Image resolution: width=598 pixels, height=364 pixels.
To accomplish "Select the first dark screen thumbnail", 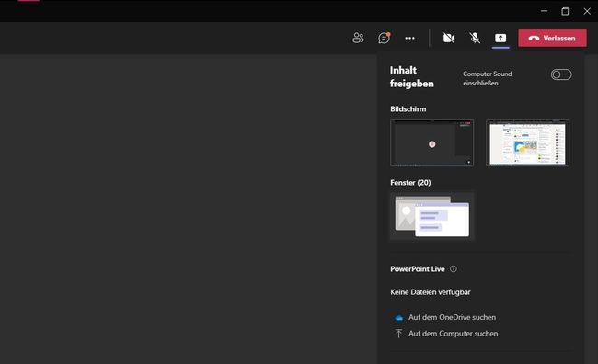I will point(431,142).
